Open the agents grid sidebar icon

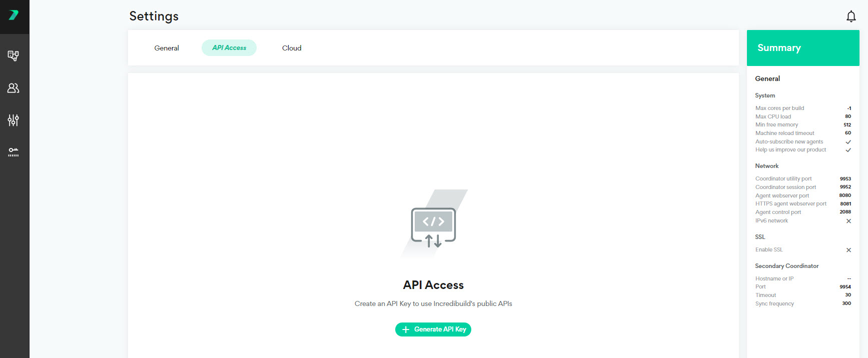(x=14, y=55)
